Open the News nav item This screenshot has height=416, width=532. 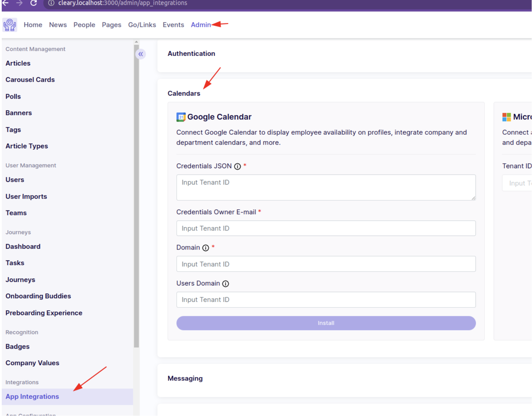pyautogui.click(x=58, y=25)
